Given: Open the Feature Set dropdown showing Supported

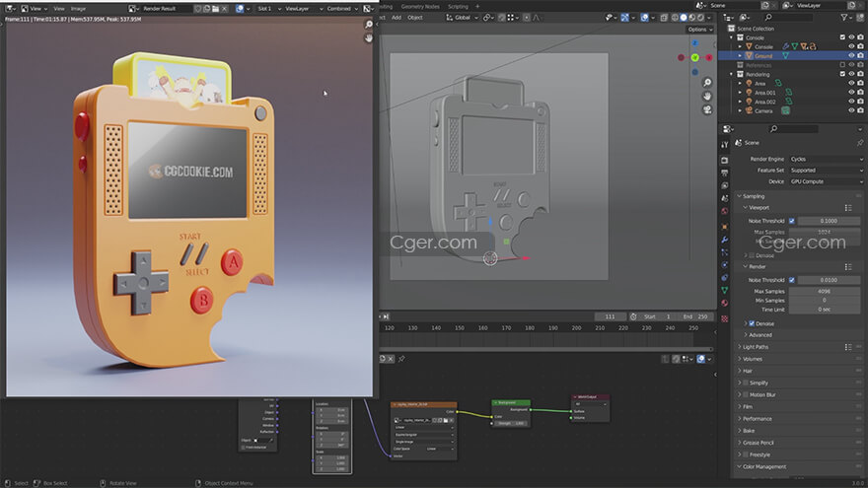Looking at the screenshot, I should (x=826, y=171).
